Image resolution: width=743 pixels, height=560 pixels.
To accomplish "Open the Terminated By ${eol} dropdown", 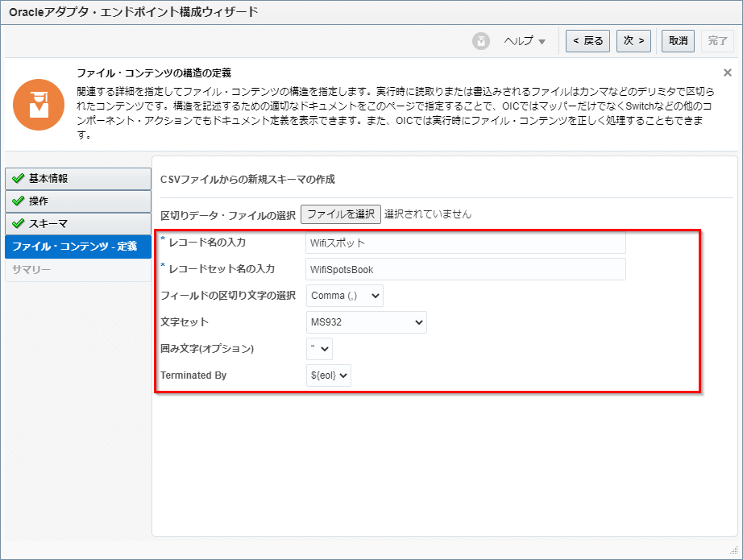I will [x=329, y=375].
